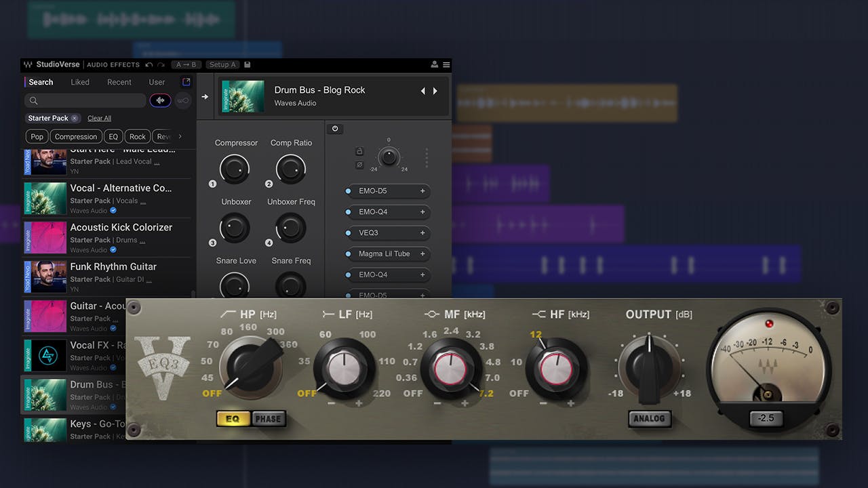Image resolution: width=868 pixels, height=488 pixels.
Task: Click macro number 4 badge under Unboxer Freq
Action: (x=269, y=243)
